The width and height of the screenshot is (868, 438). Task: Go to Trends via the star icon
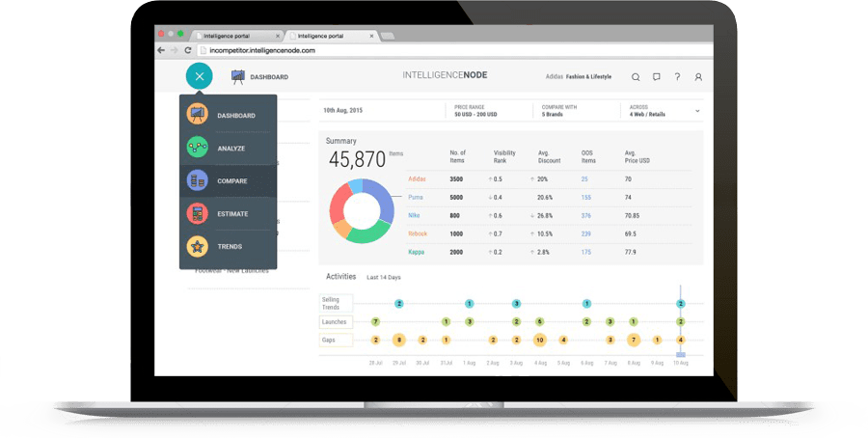(198, 247)
